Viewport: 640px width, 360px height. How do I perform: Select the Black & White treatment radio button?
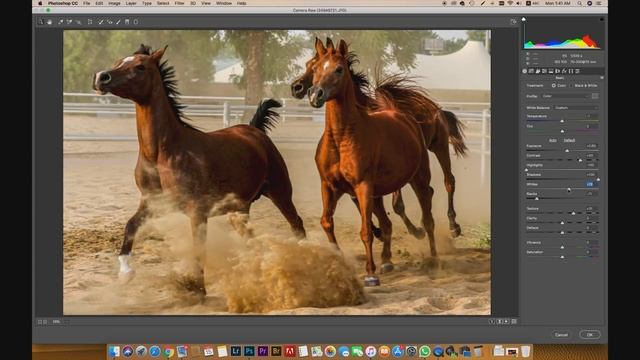[x=571, y=86]
